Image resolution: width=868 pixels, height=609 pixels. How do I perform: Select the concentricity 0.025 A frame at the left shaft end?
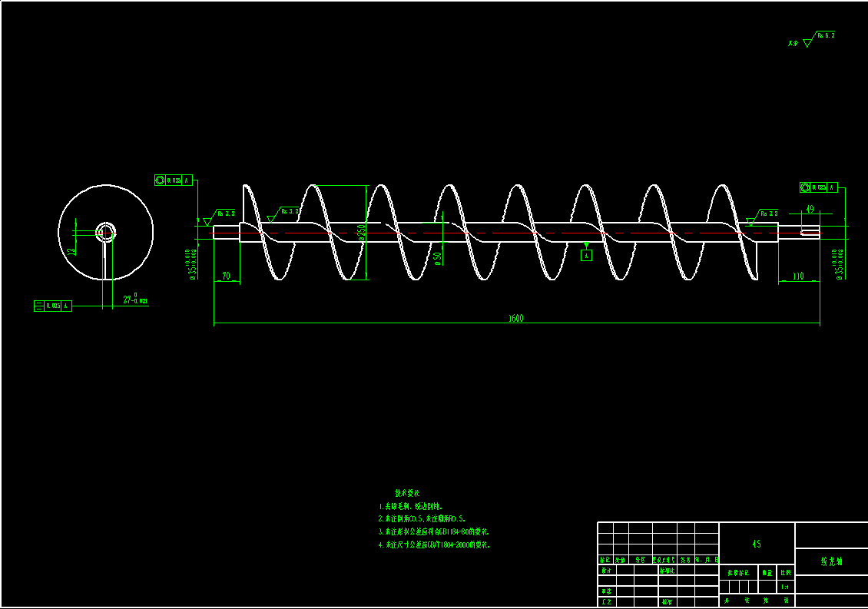click(x=174, y=180)
